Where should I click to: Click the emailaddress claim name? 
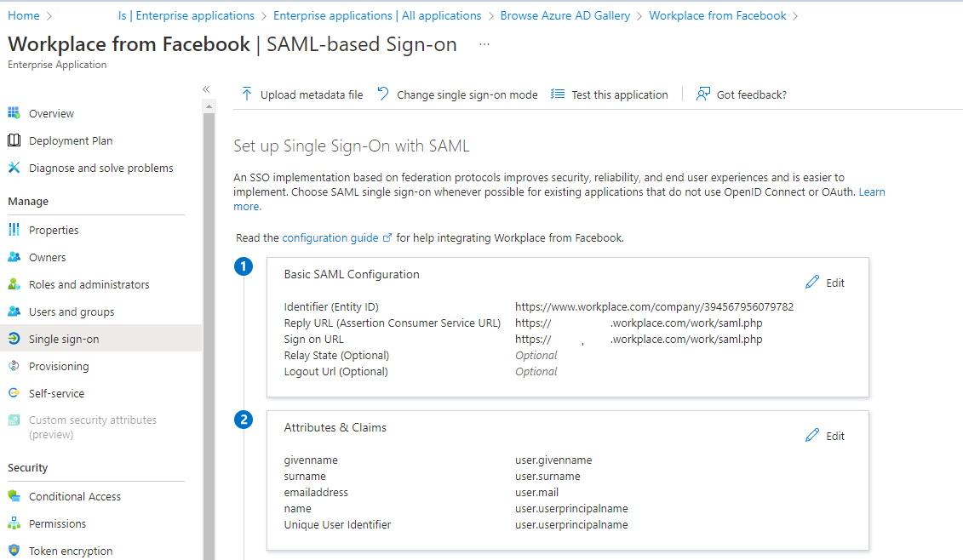pos(316,493)
